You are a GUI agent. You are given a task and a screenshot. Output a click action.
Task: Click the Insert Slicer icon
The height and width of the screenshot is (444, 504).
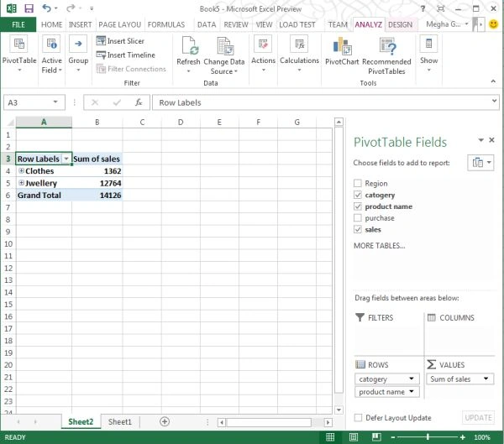point(101,41)
